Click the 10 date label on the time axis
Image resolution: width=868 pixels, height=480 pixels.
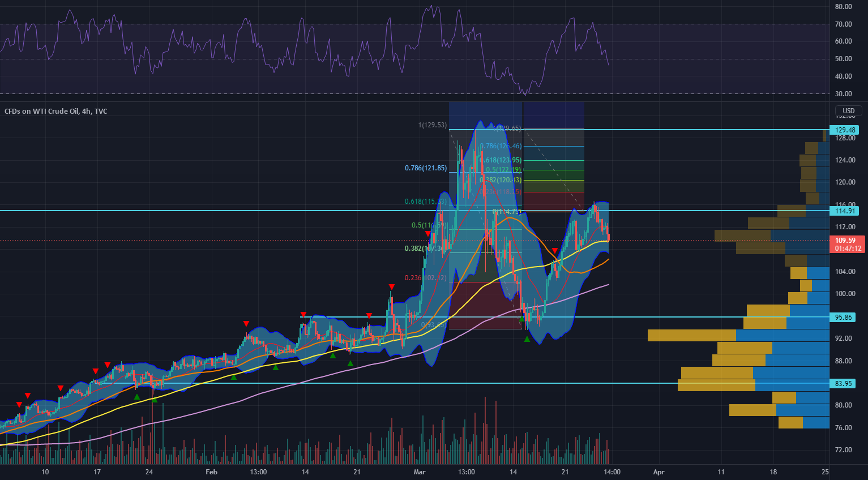pos(45,472)
